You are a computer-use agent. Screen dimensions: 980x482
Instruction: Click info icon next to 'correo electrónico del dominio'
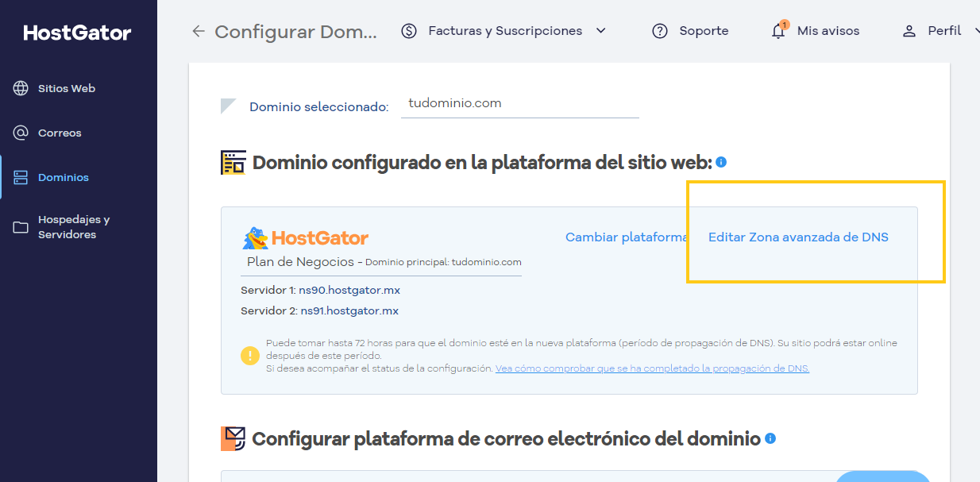[x=770, y=438]
